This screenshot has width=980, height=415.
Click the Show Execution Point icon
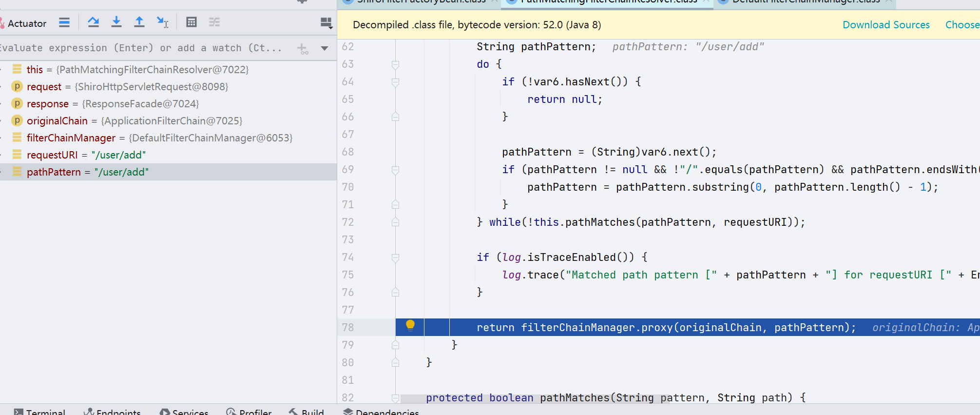pyautogui.click(x=64, y=22)
